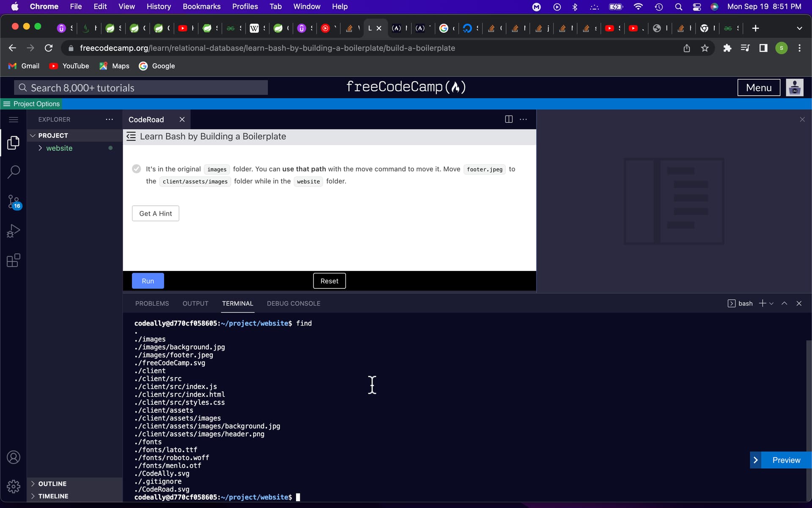Open Source Control with 16 changes badge

14,202
